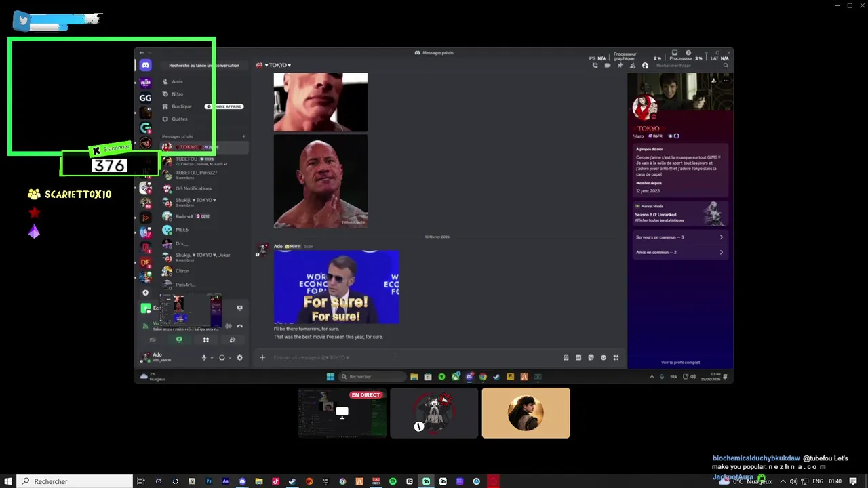
Task: Click the For sure! GIF thumbnail
Action: coord(336,287)
